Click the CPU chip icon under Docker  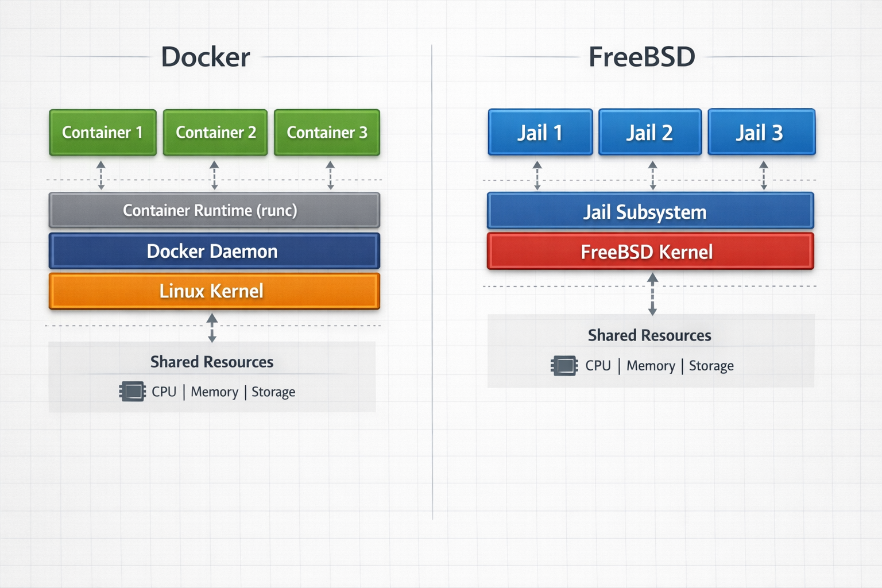click(x=133, y=392)
